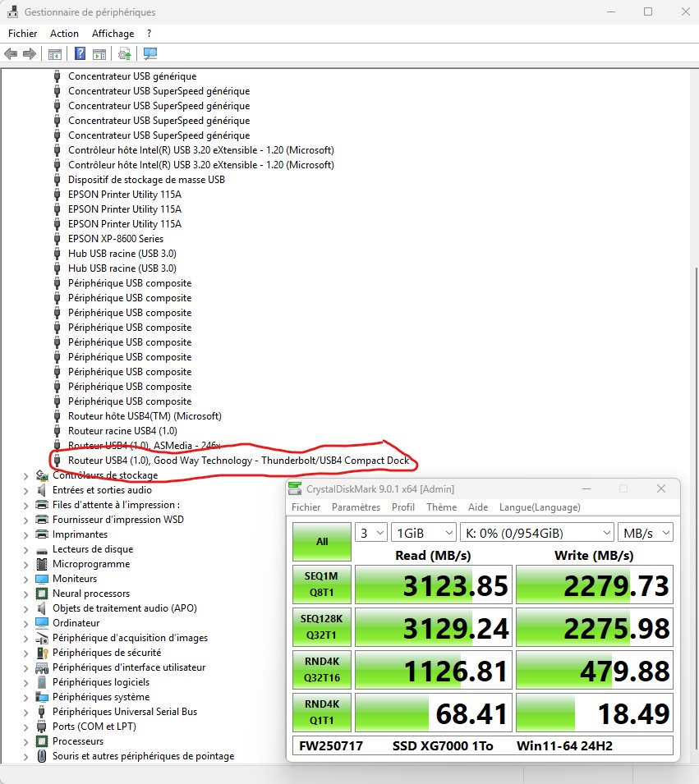The image size is (699, 784).
Task: Click the Moniteurs category icon
Action: (x=42, y=579)
